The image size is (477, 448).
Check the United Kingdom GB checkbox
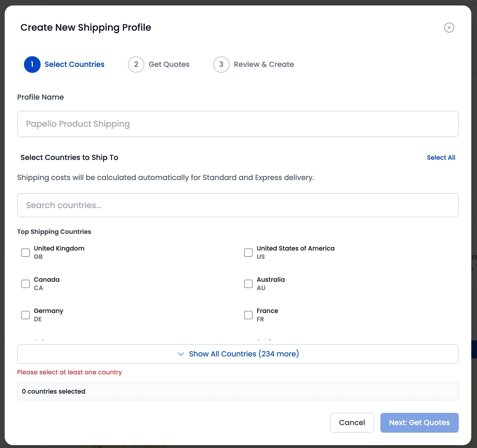tap(25, 252)
